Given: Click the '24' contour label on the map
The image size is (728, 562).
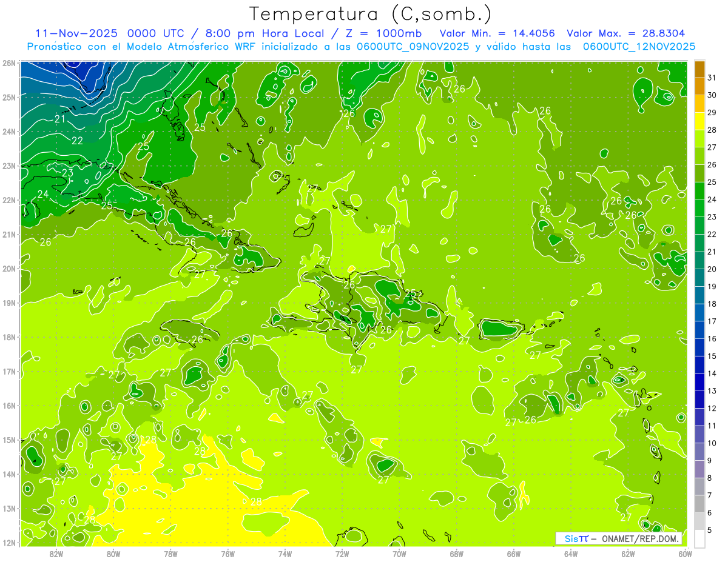Looking at the screenshot, I should [x=43, y=194].
